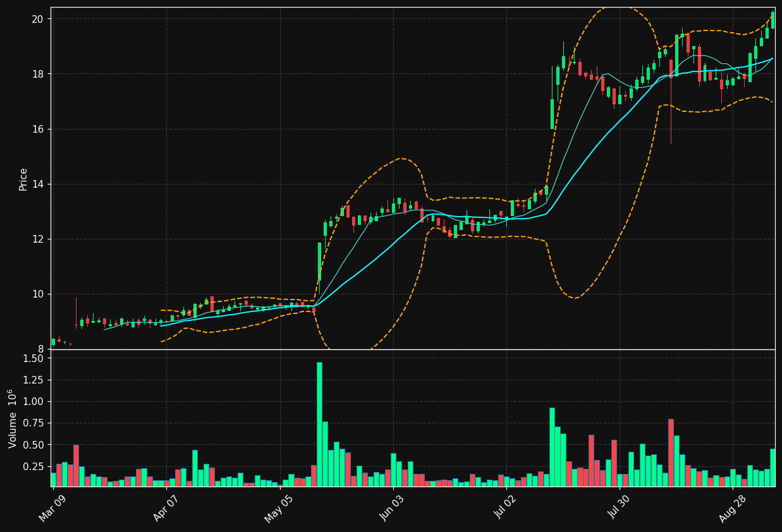Image resolution: width=782 pixels, height=532 pixels.
Task: Click the price tick label 8
Action: pos(40,349)
